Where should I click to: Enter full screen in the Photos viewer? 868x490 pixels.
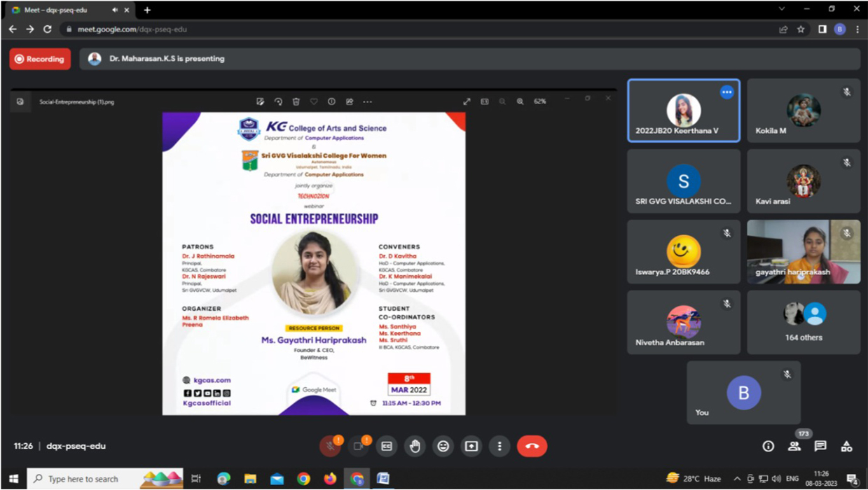(x=467, y=101)
